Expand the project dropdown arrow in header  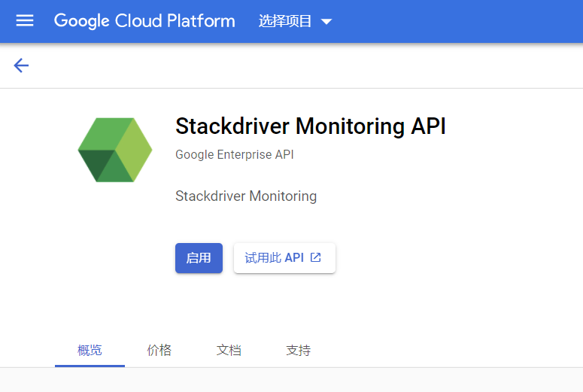pyautogui.click(x=326, y=22)
